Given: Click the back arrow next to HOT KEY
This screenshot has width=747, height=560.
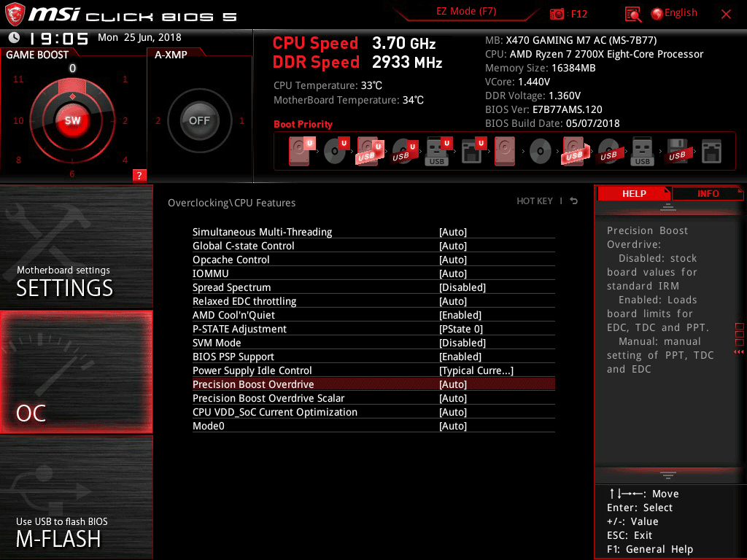Looking at the screenshot, I should tap(574, 201).
